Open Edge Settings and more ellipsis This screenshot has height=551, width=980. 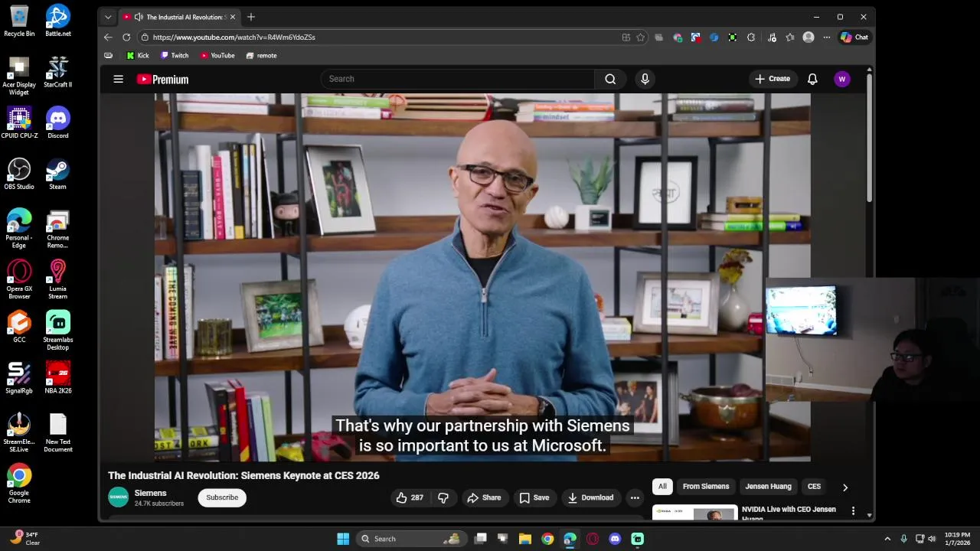point(827,37)
